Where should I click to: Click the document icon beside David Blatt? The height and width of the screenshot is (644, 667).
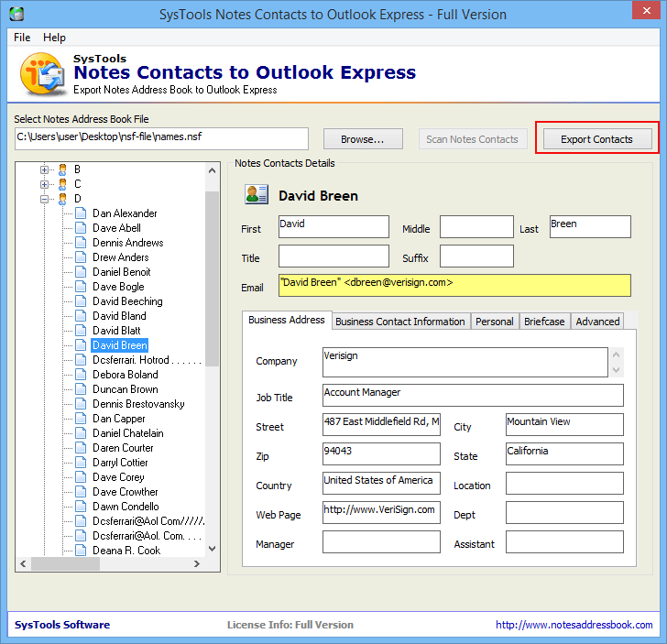81,331
